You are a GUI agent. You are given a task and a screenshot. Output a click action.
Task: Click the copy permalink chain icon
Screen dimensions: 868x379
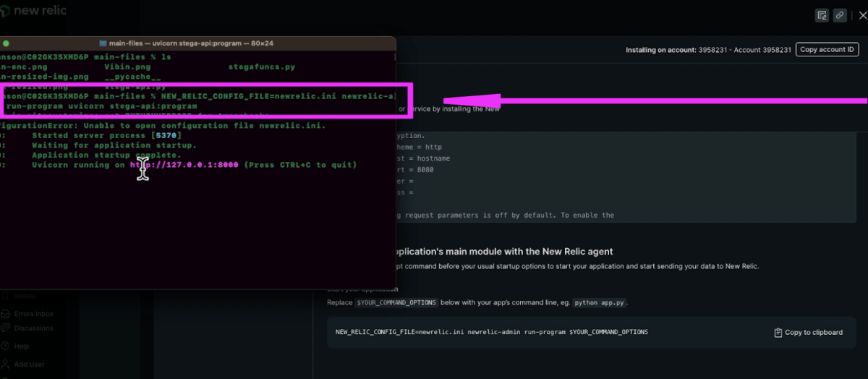(x=840, y=15)
